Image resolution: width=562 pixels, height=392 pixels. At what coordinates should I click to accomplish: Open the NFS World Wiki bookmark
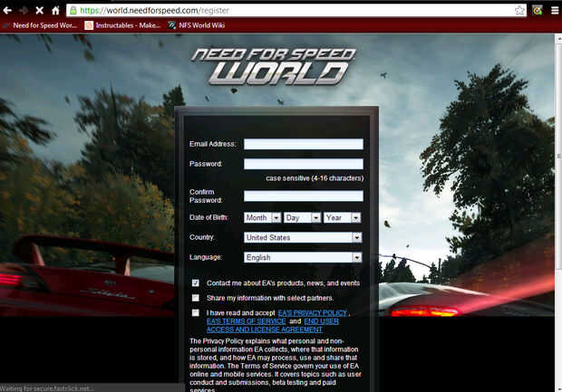[197, 25]
